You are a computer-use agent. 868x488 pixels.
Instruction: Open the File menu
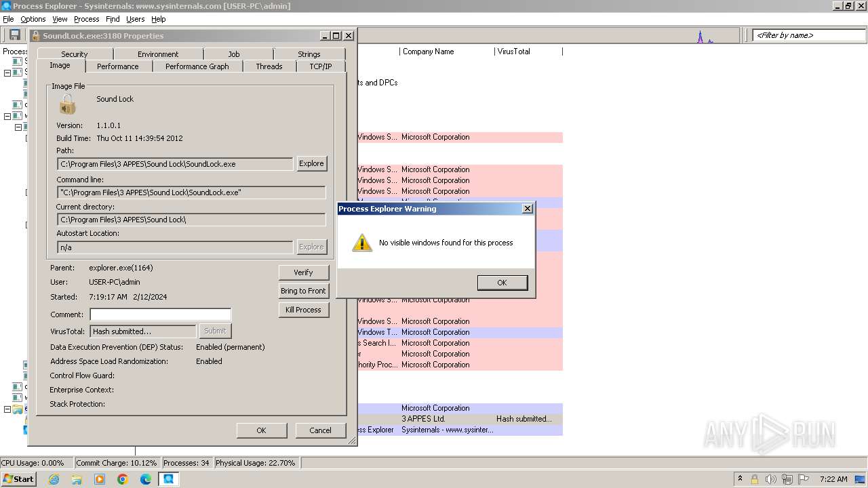coord(8,19)
